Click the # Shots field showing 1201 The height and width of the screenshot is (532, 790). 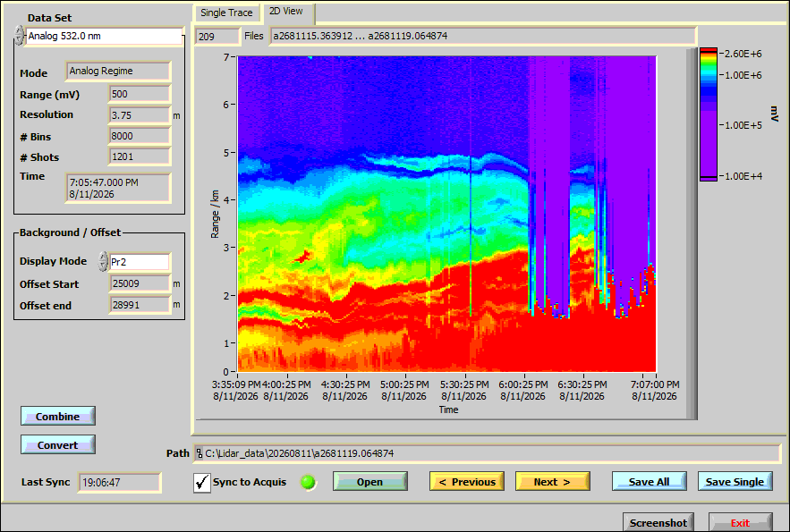(x=140, y=156)
